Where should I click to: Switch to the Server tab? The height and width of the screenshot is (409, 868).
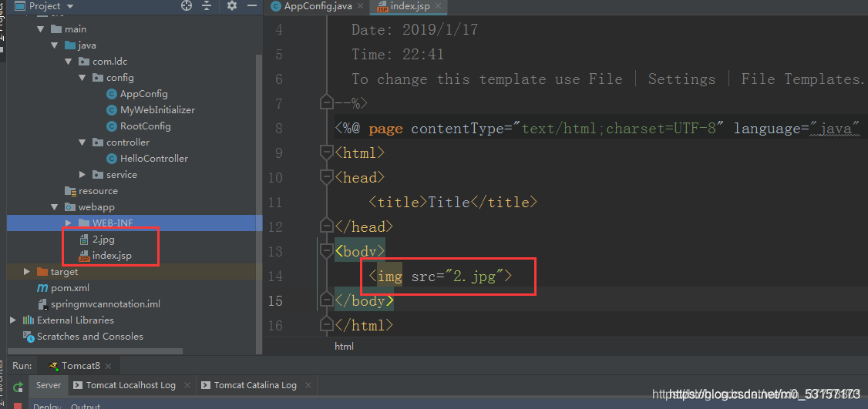[49, 385]
